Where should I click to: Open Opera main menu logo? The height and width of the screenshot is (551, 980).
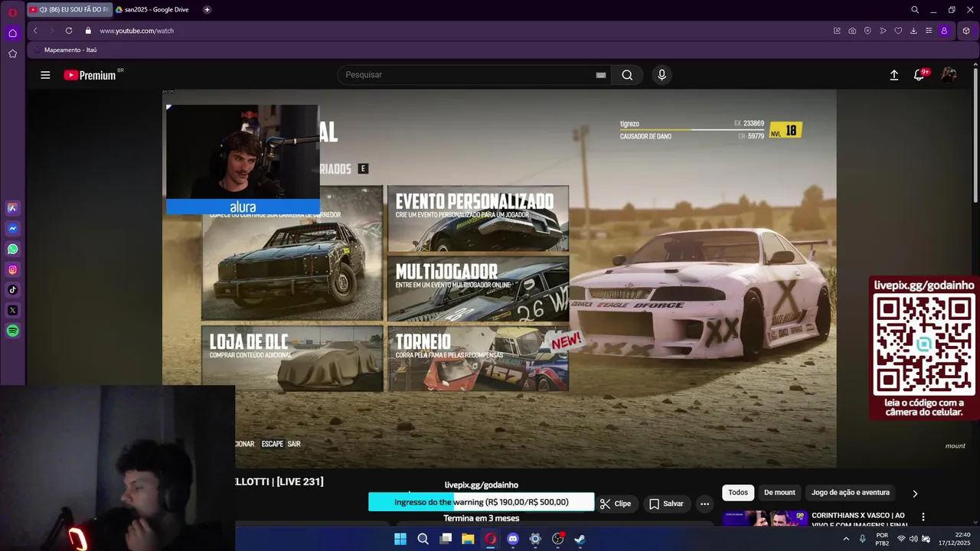12,11
